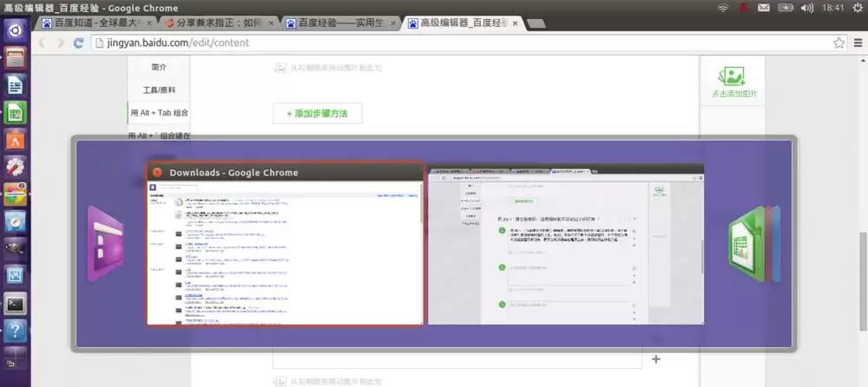868x387 pixels.
Task: Select the Baidu editor window thumbnail in switcher
Action: [x=566, y=245]
